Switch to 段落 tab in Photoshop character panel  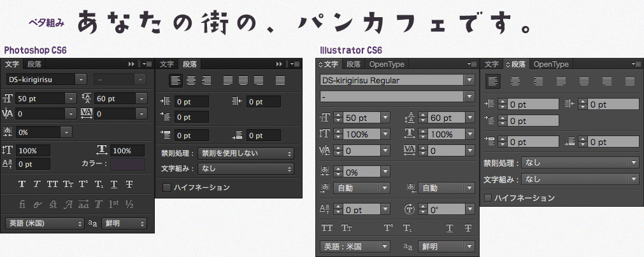(x=34, y=64)
